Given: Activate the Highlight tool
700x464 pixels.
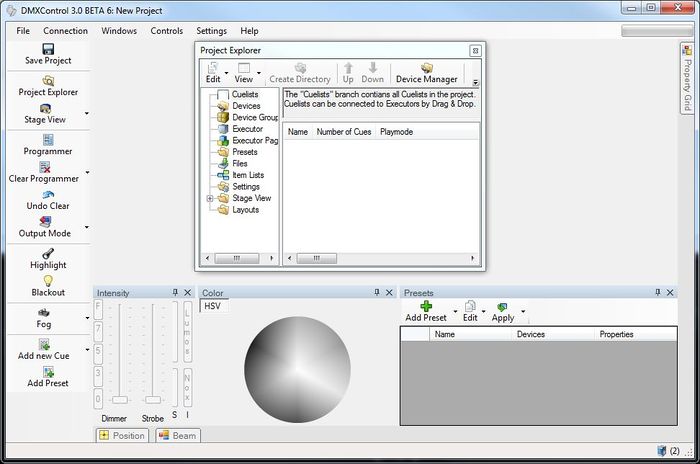Looking at the screenshot, I should 47,254.
